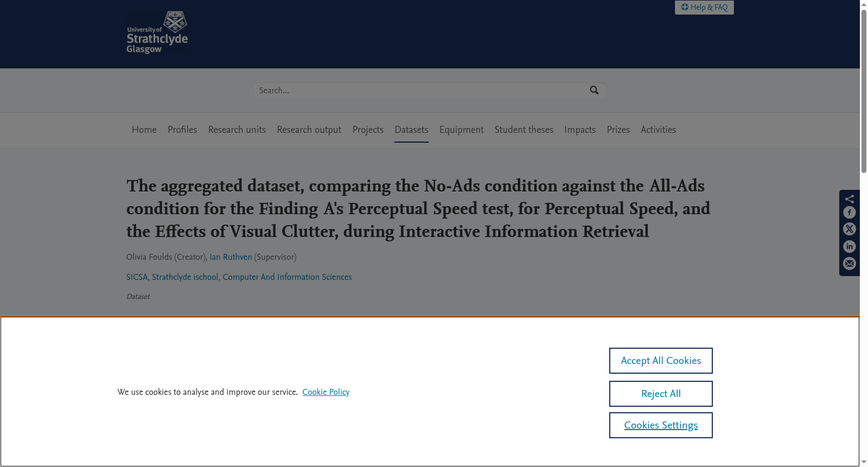Screen dimensions: 868x467
Task: Navigate to the Projects tab
Action: 368,130
